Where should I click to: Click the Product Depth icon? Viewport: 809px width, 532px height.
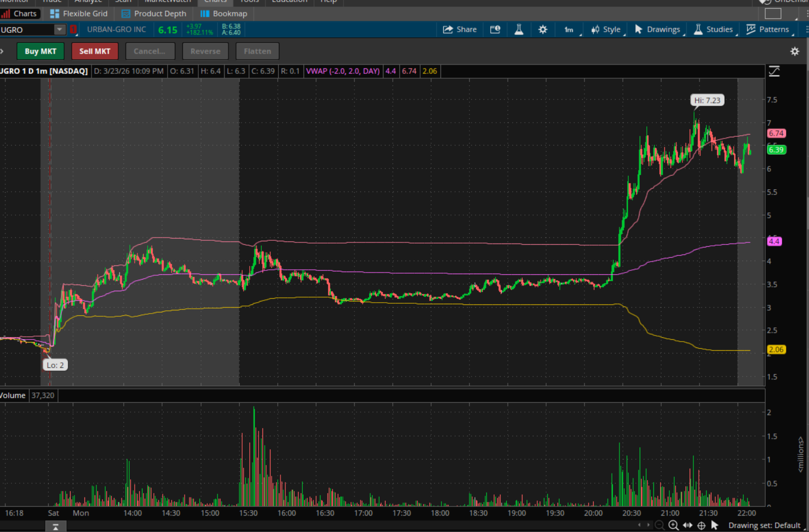tap(126, 14)
